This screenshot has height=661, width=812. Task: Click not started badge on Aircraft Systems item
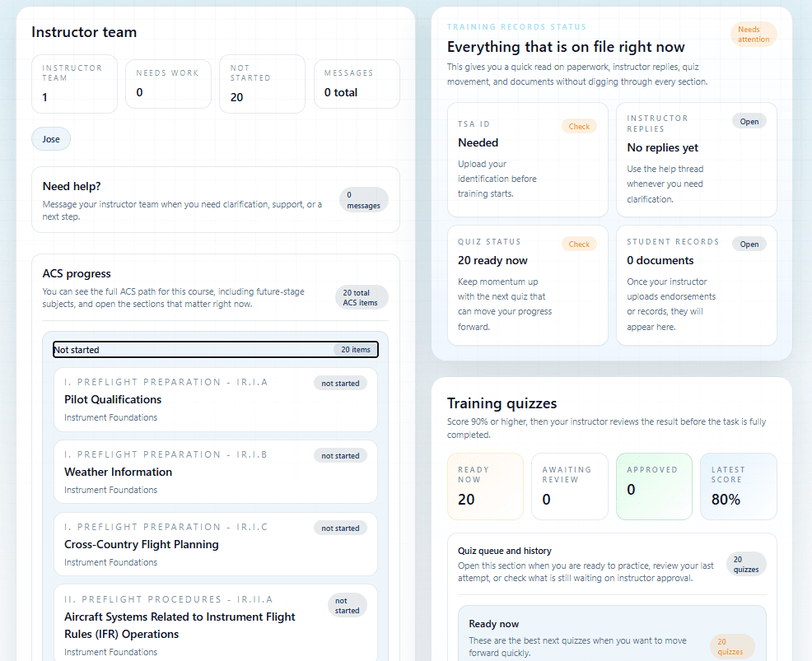click(x=347, y=606)
